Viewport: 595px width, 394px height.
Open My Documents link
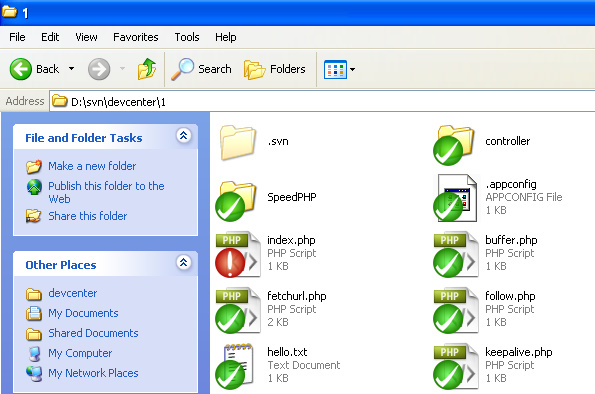click(83, 313)
